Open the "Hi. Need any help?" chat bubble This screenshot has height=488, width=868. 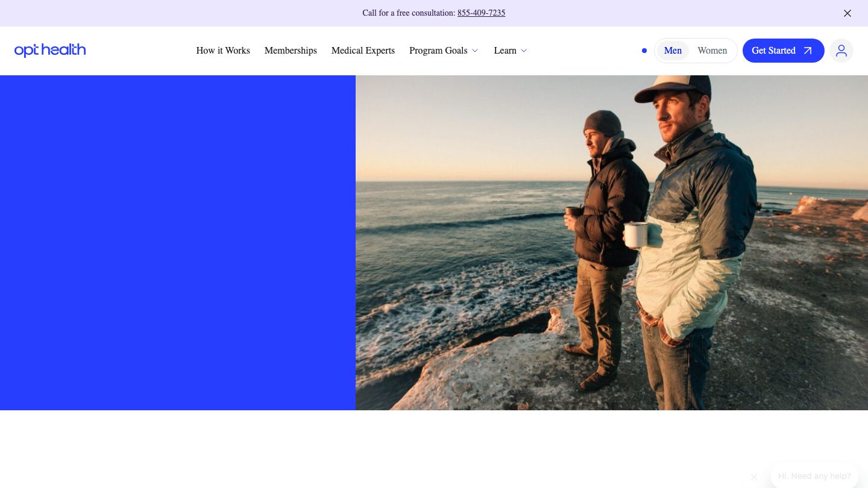(x=814, y=476)
